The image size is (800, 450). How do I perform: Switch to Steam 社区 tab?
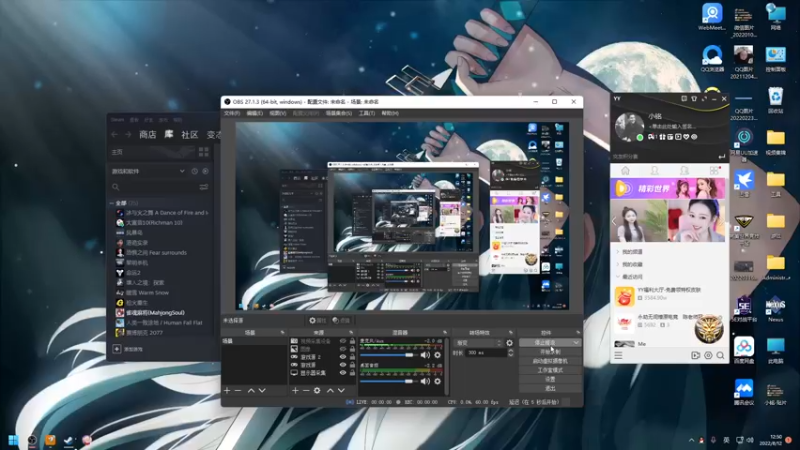tap(189, 135)
